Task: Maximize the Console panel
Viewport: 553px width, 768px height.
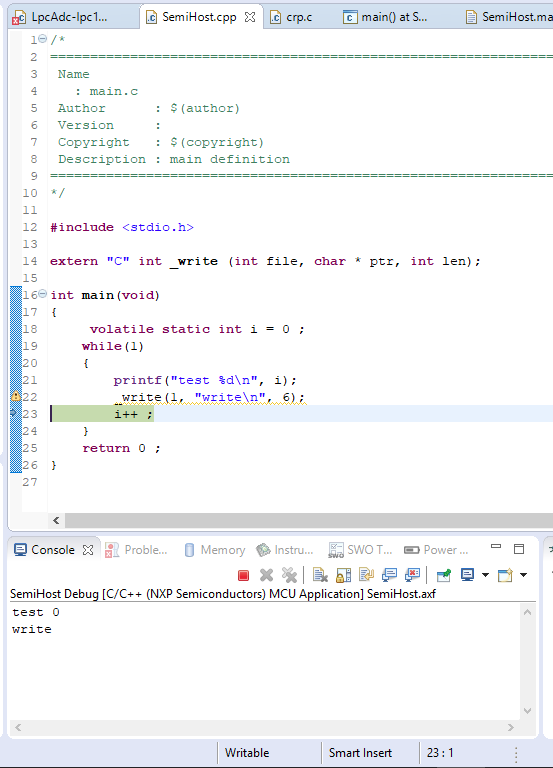Action: (x=519, y=549)
